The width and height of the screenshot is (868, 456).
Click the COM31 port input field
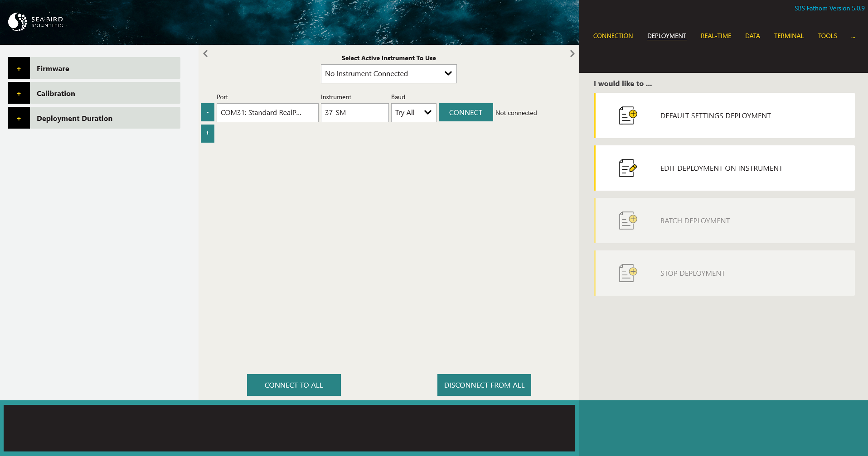click(267, 113)
